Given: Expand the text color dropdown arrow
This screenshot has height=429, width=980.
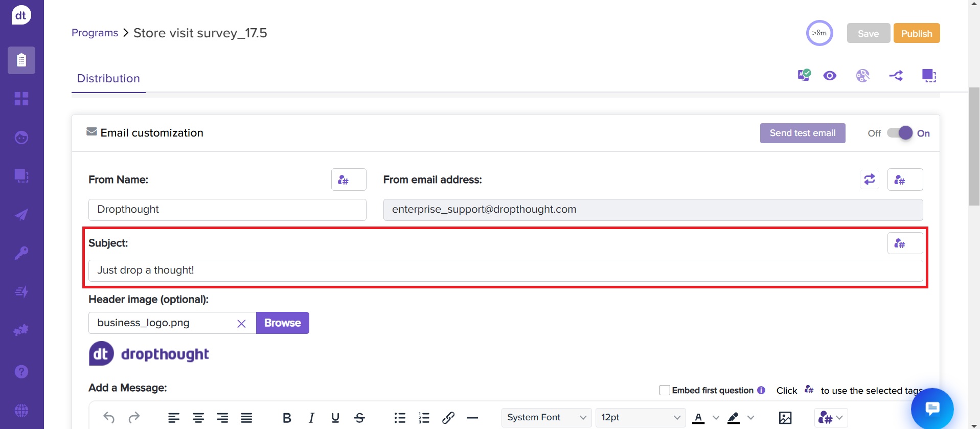Looking at the screenshot, I should tap(716, 418).
